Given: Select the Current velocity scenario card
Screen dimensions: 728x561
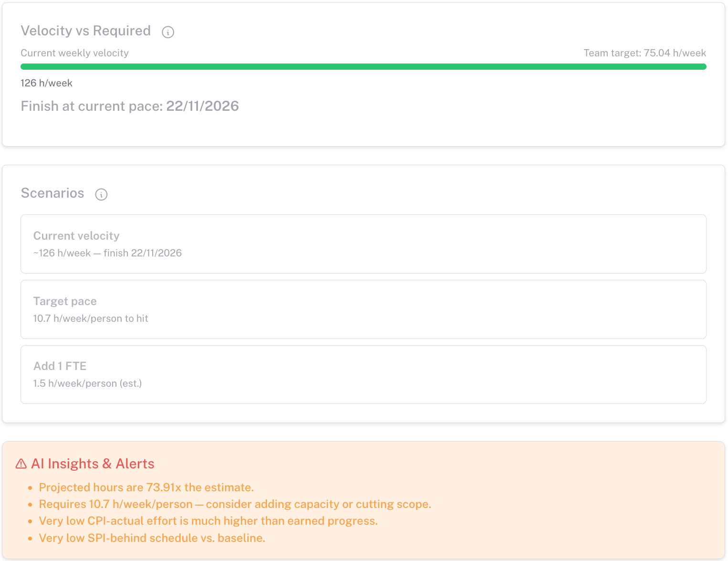Looking at the screenshot, I should click(x=363, y=244).
